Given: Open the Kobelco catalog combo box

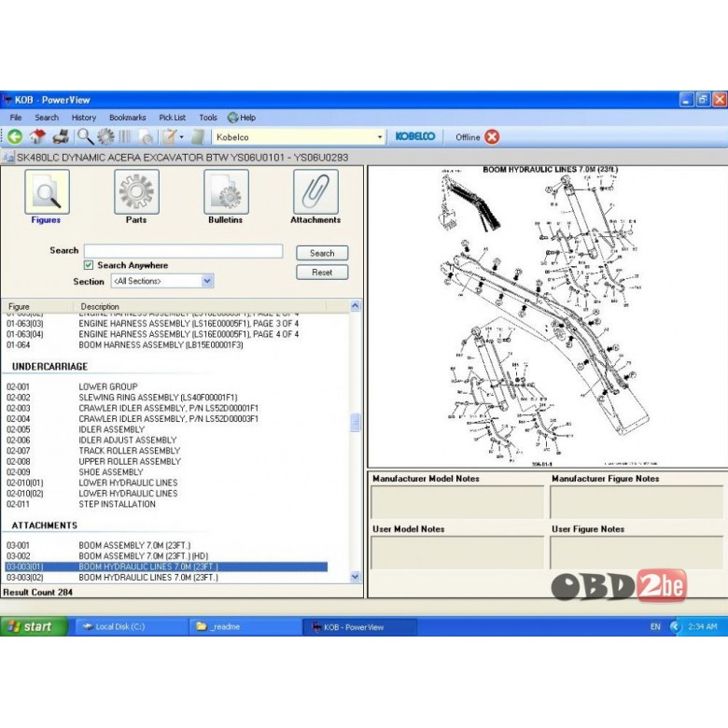Looking at the screenshot, I should point(299,137).
